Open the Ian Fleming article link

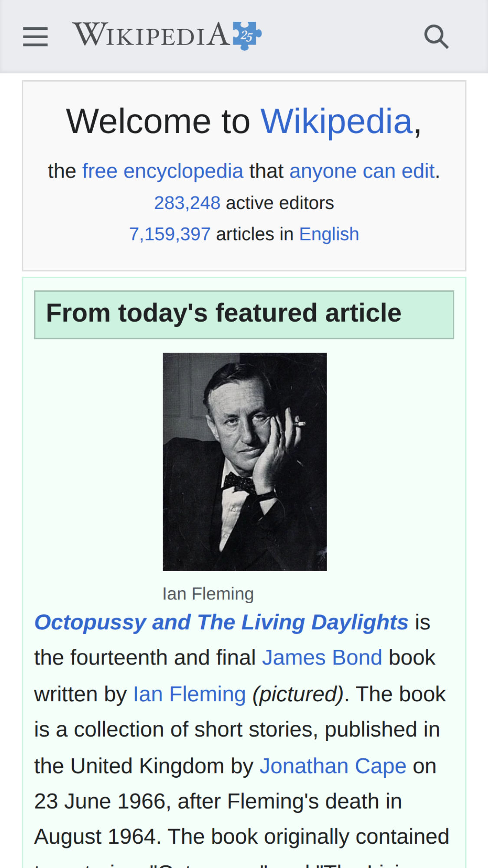point(190,693)
